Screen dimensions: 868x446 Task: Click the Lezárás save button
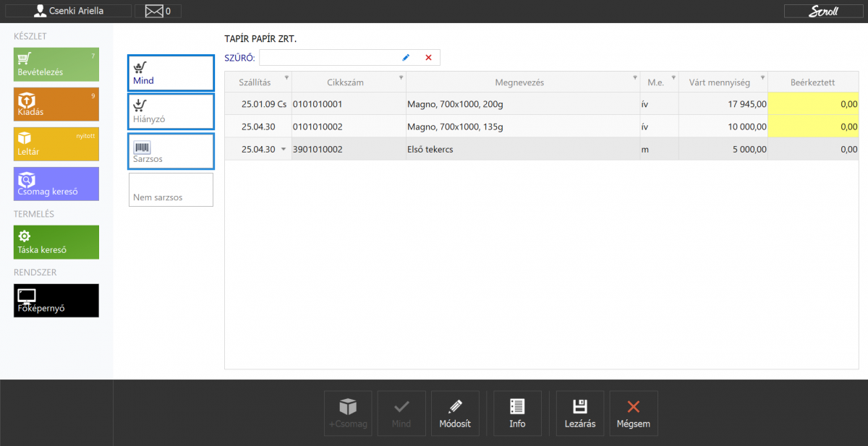[x=580, y=413]
